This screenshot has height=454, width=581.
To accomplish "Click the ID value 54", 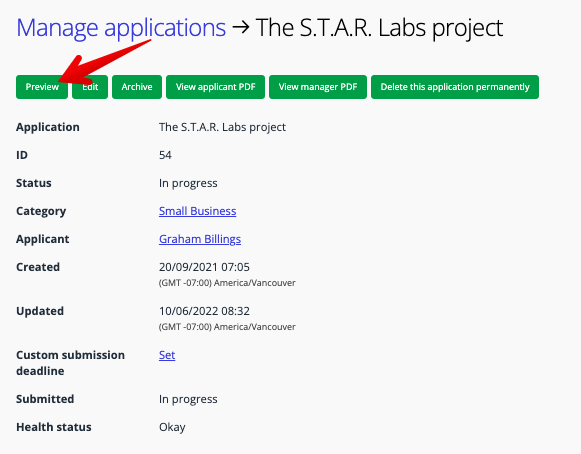I will [165, 155].
